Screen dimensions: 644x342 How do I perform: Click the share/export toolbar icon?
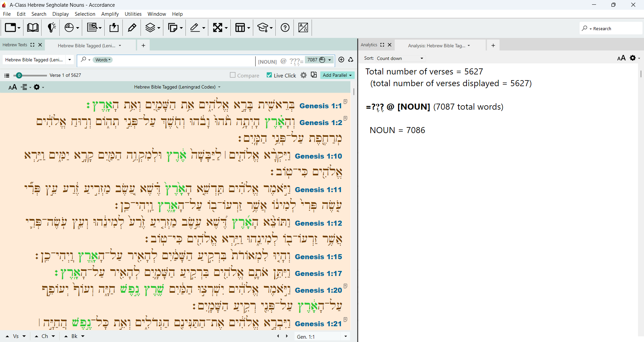[114, 27]
